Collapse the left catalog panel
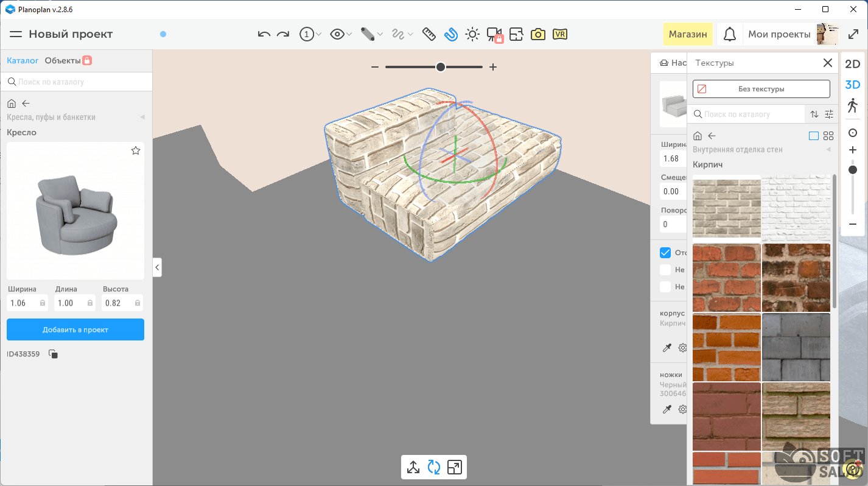This screenshot has height=486, width=868. pos(157,267)
